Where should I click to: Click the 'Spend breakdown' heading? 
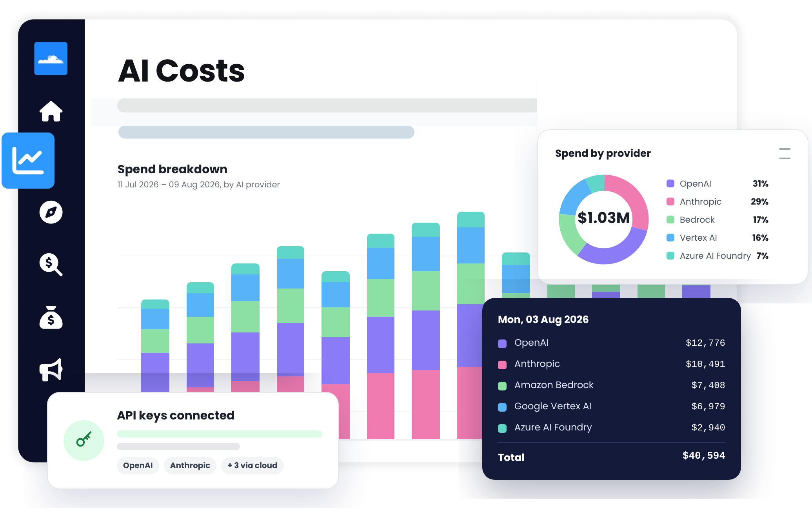[173, 169]
